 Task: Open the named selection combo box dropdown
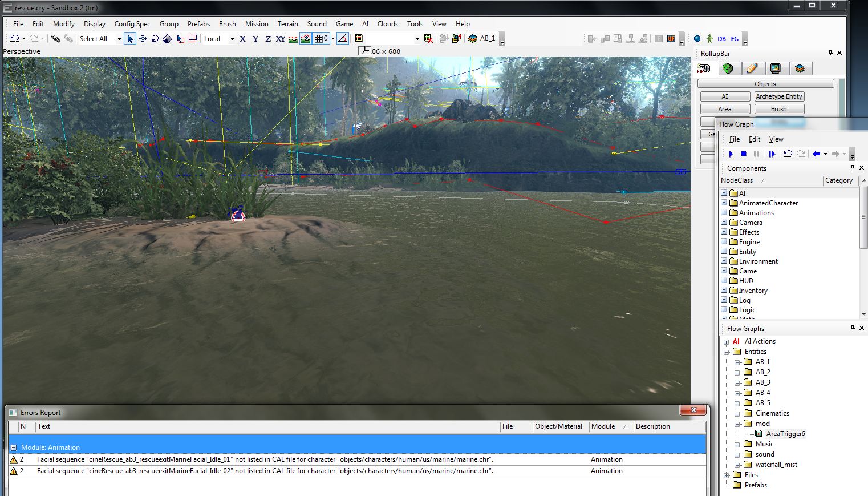click(417, 39)
